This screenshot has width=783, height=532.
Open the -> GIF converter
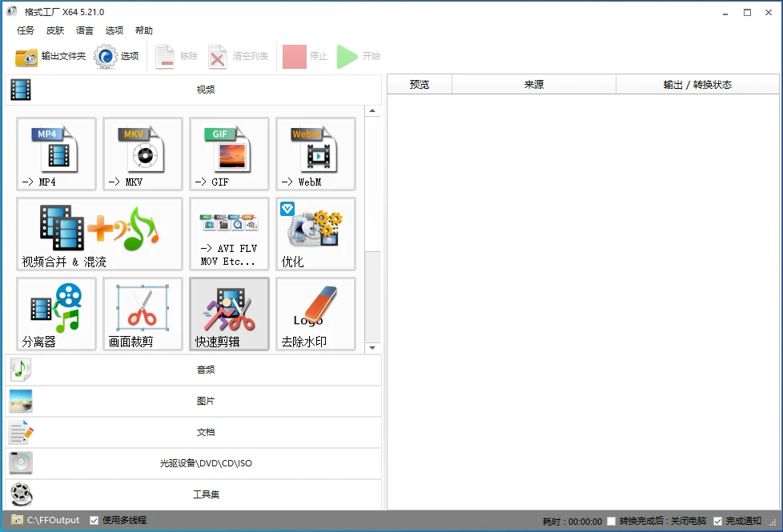point(229,154)
